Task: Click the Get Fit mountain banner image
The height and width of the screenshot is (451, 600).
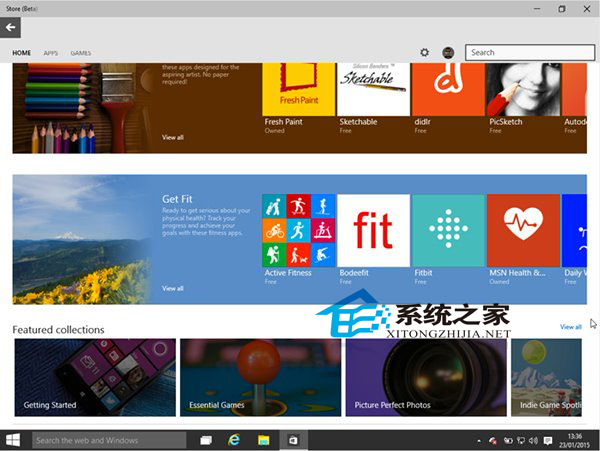Action: click(82, 239)
